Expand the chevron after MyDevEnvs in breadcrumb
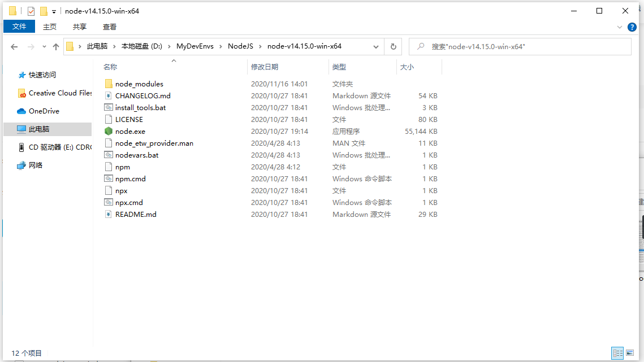The width and height of the screenshot is (644, 362). (221, 46)
